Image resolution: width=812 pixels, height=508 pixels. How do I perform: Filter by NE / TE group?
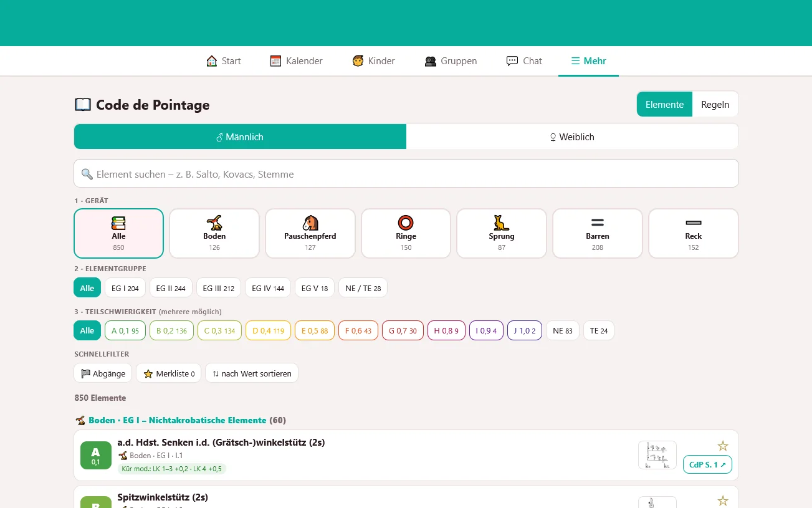pos(363,288)
